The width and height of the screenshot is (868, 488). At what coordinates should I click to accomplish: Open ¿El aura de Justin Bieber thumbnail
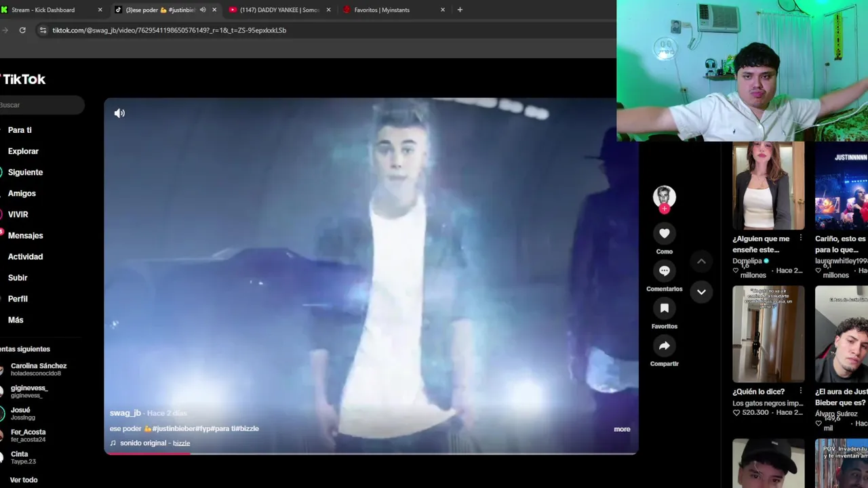pos(842,334)
